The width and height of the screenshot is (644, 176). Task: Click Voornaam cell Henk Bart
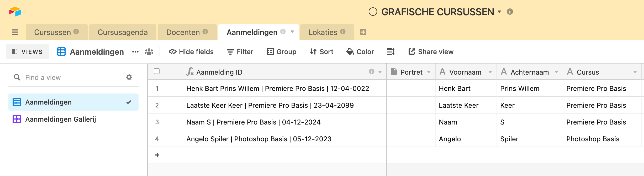pos(466,89)
